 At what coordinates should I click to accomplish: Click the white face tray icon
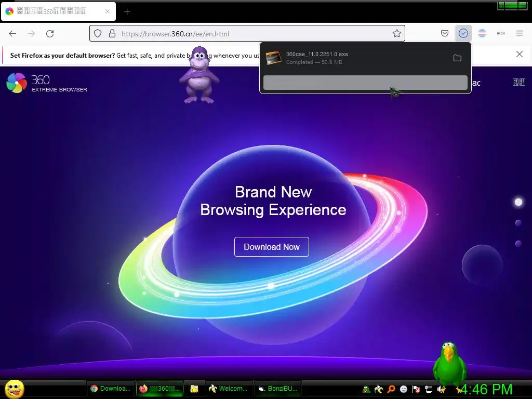[x=403, y=389]
